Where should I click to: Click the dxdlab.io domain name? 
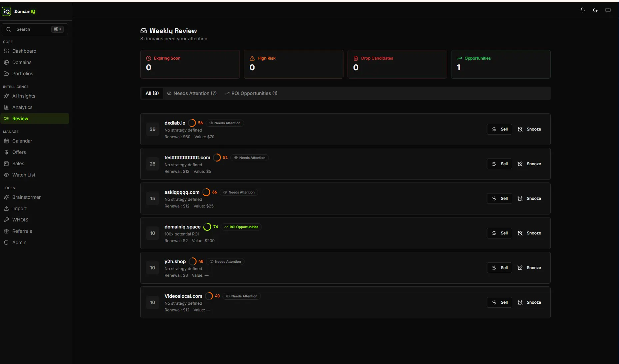[175, 123]
